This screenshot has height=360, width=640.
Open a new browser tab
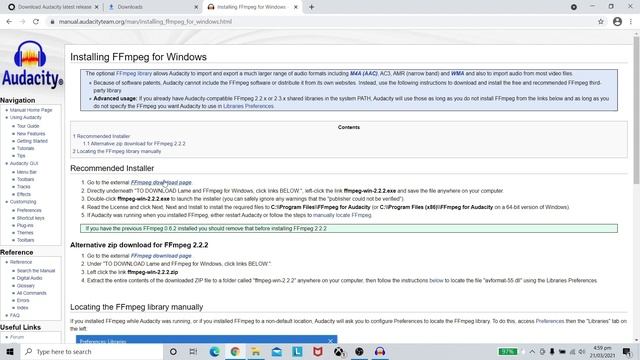311,7
